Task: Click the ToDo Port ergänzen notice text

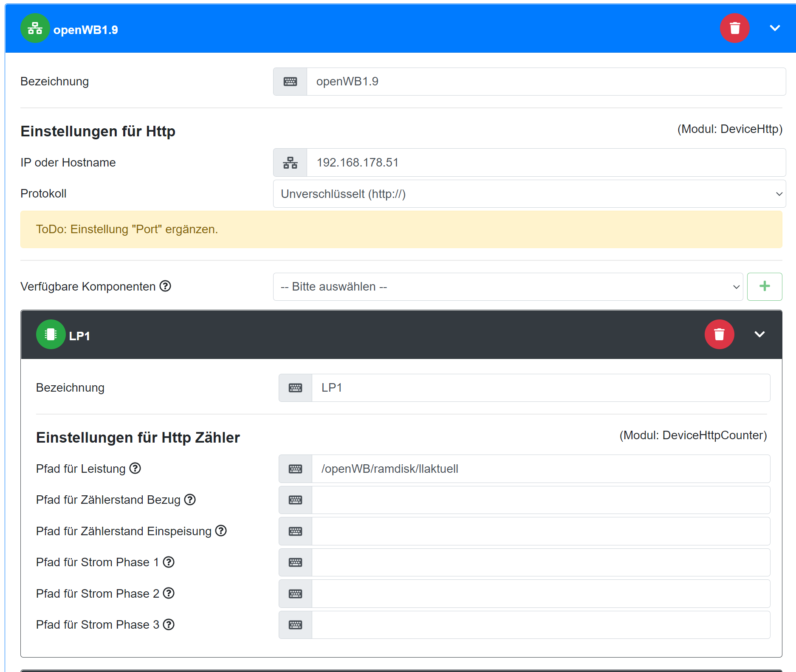Action: pyautogui.click(x=127, y=229)
